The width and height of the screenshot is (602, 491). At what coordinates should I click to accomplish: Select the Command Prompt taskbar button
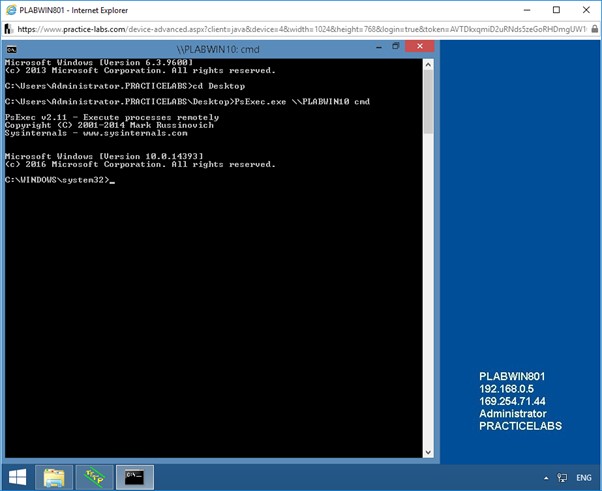click(135, 478)
